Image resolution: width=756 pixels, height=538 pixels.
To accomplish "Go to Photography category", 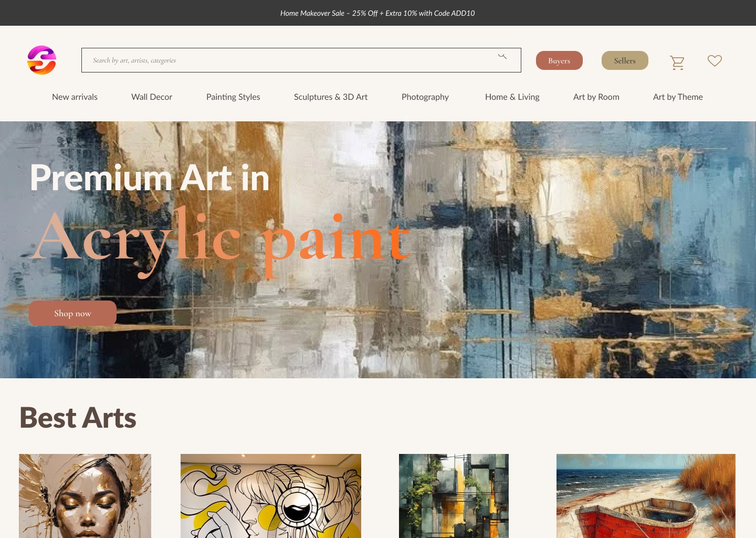I will (x=425, y=97).
